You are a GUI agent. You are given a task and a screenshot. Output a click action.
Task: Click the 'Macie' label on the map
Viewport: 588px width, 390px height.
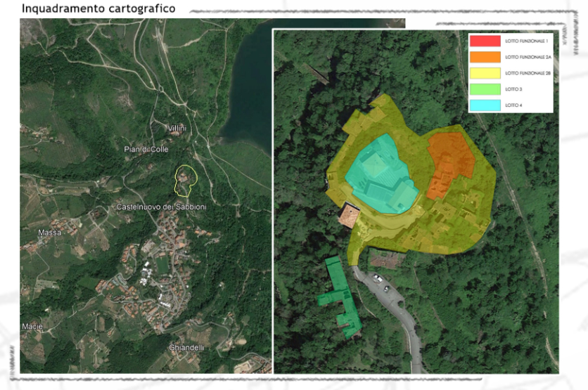click(32, 327)
